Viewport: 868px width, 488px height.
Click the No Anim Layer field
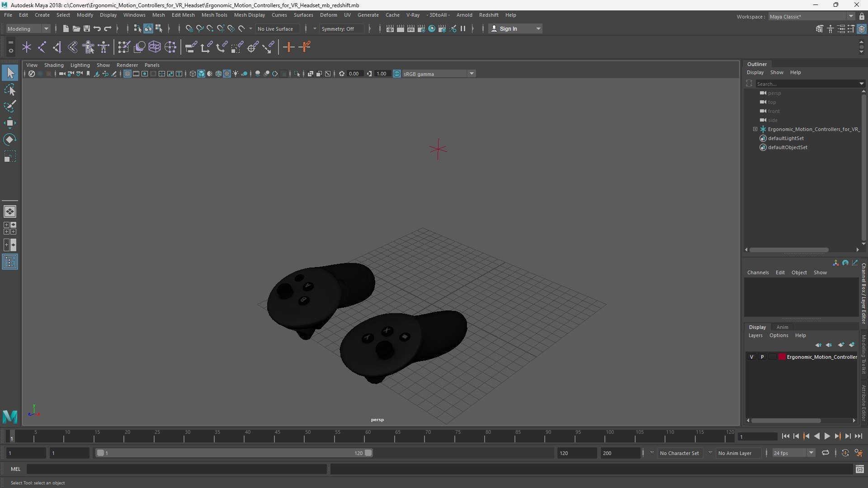[x=738, y=453]
